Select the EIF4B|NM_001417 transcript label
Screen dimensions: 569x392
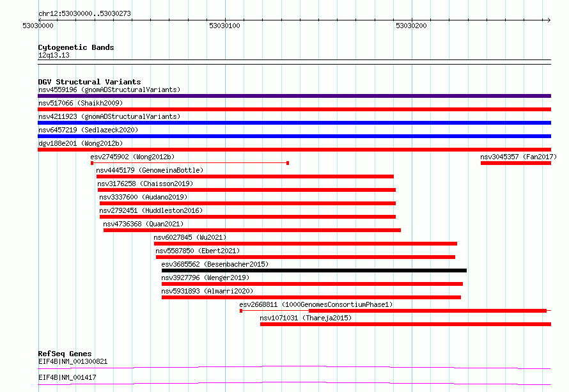[x=67, y=377]
